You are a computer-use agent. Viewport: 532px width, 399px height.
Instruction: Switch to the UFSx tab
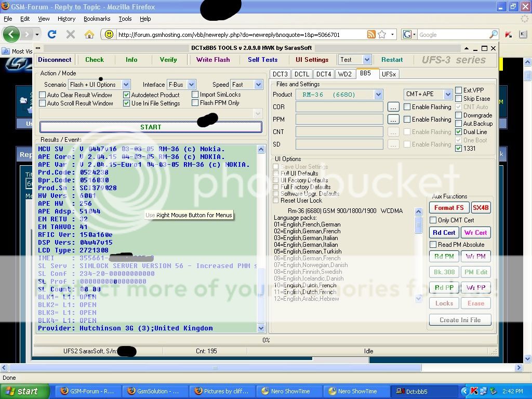click(389, 74)
